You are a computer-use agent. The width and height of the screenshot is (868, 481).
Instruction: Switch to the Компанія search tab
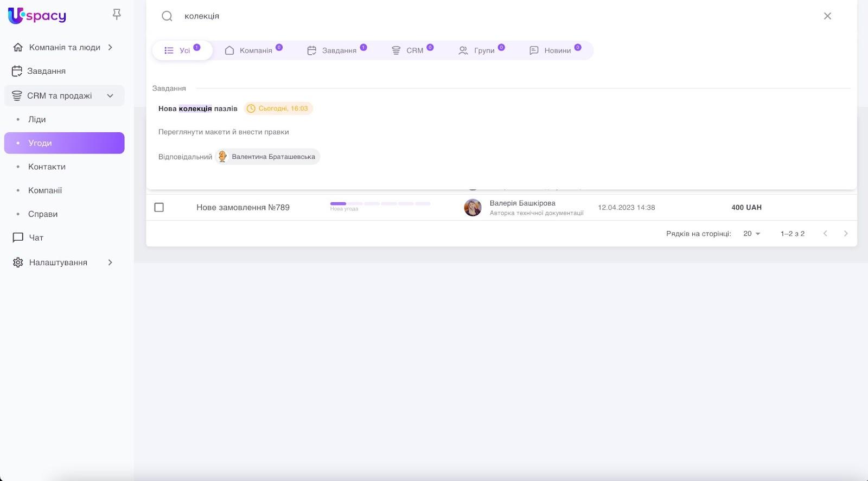pyautogui.click(x=254, y=50)
